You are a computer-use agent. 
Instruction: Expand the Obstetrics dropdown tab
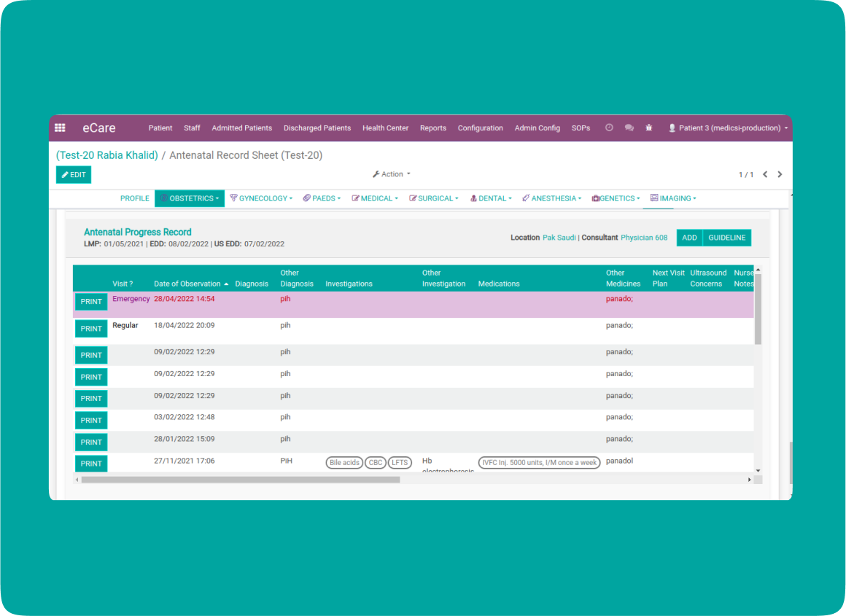[x=189, y=198]
